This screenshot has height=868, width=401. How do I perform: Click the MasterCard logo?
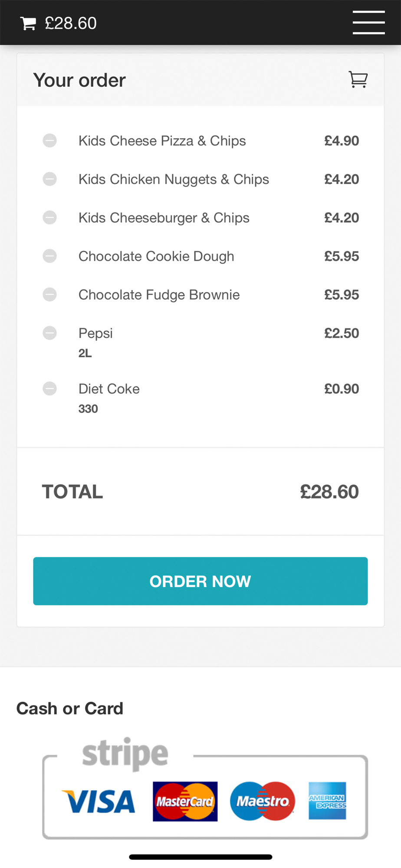click(x=185, y=801)
